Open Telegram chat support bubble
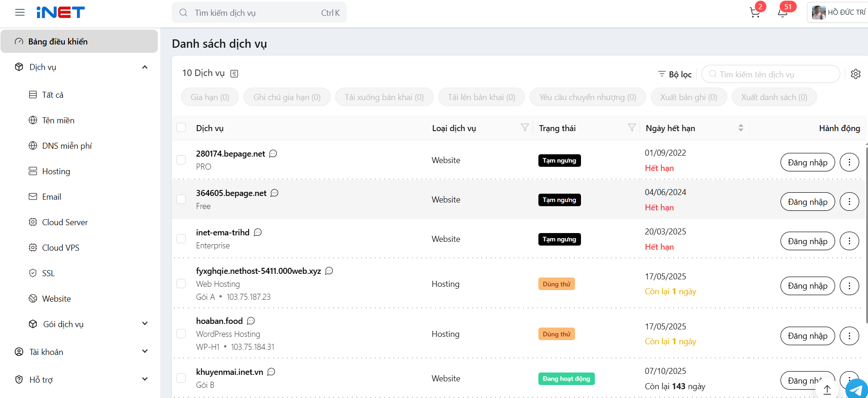 (857, 389)
